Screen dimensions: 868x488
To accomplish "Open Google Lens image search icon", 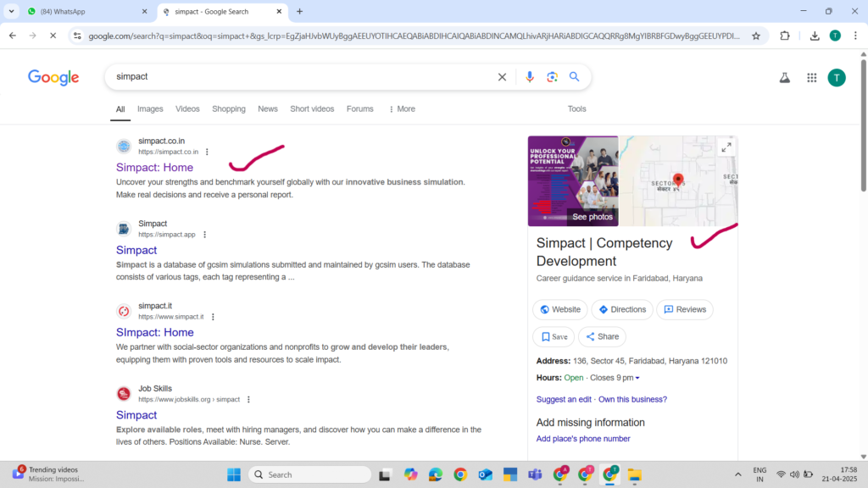I will click(552, 77).
